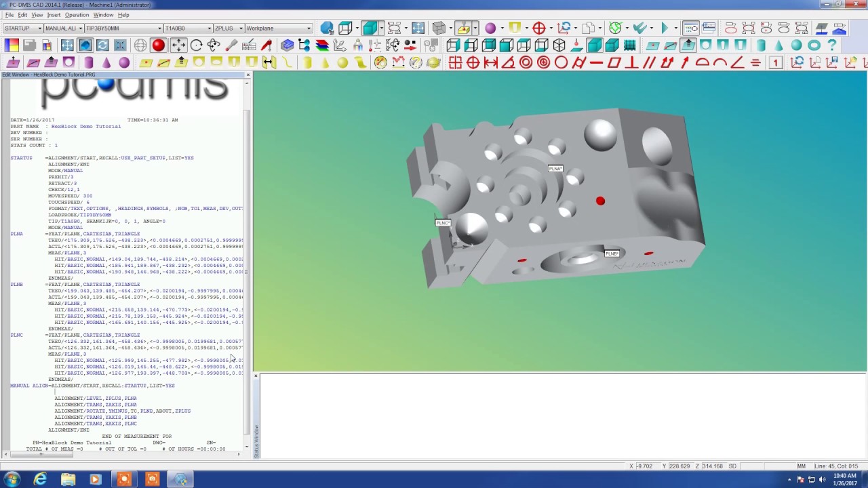Image resolution: width=868 pixels, height=488 pixels.
Task: Expand the MANUAL ALI alignment dropdown
Action: click(80, 28)
